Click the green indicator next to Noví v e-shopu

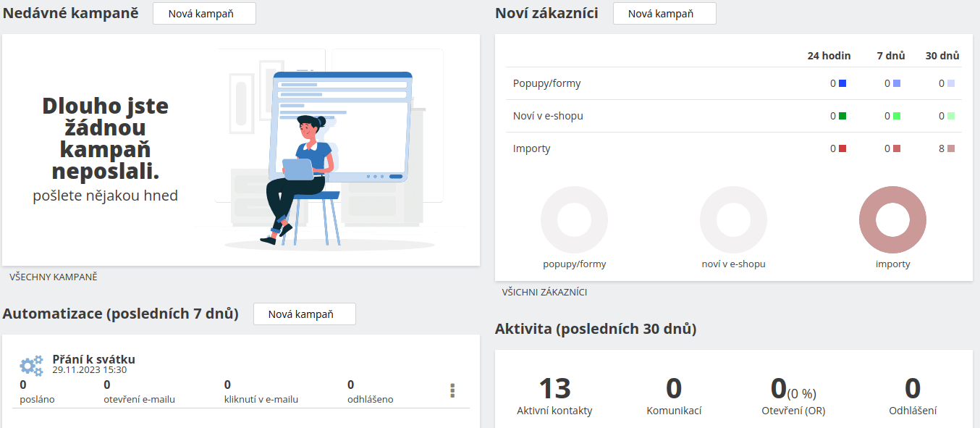pos(842,115)
